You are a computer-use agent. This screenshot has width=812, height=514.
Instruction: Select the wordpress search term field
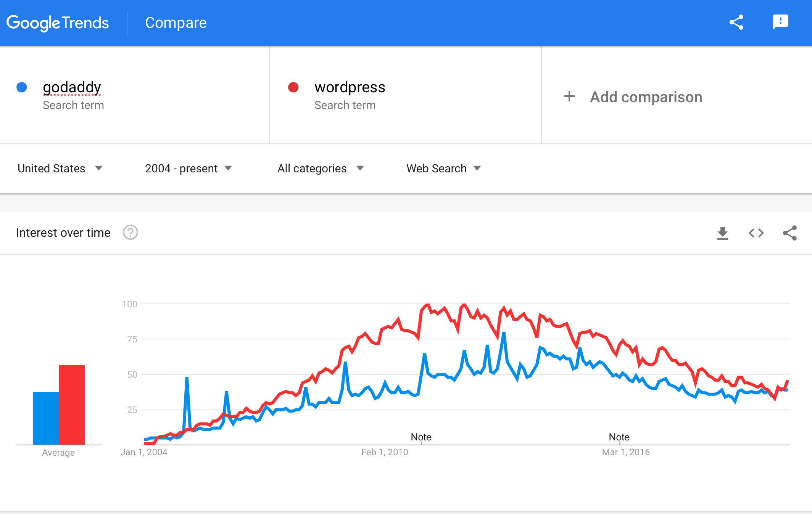350,87
